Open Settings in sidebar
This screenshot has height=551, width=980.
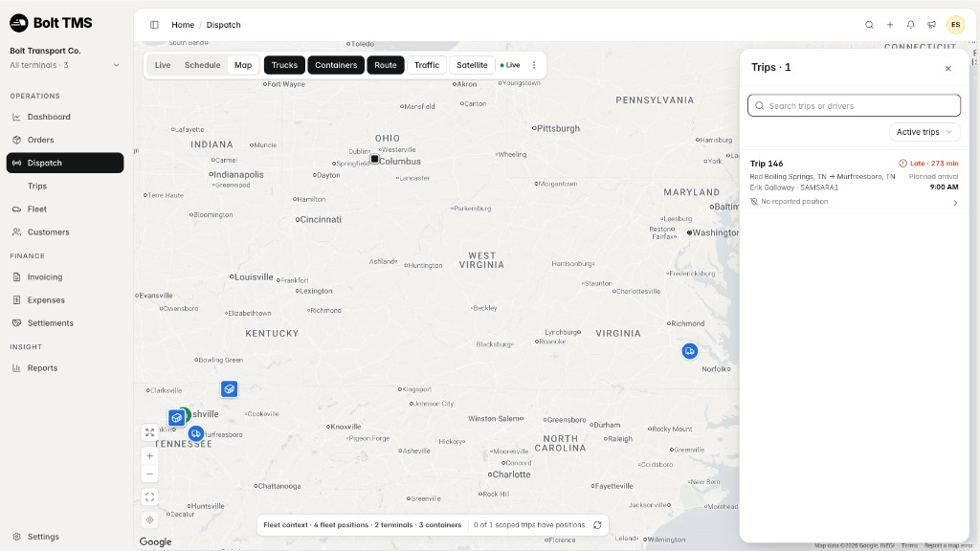point(65,537)
